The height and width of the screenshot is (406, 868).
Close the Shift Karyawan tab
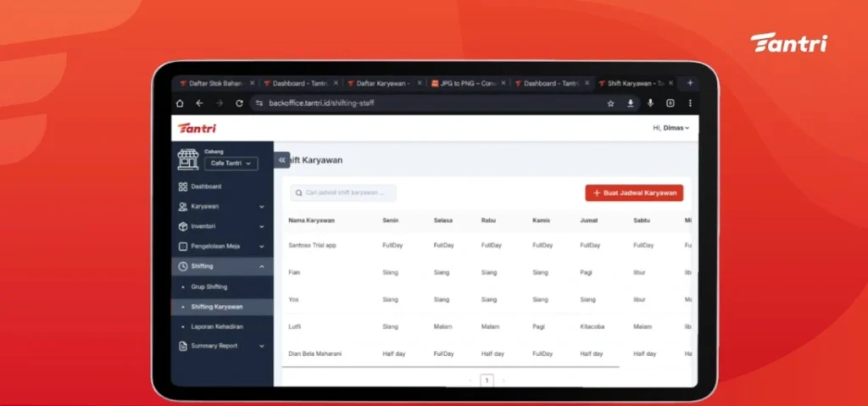[670, 83]
